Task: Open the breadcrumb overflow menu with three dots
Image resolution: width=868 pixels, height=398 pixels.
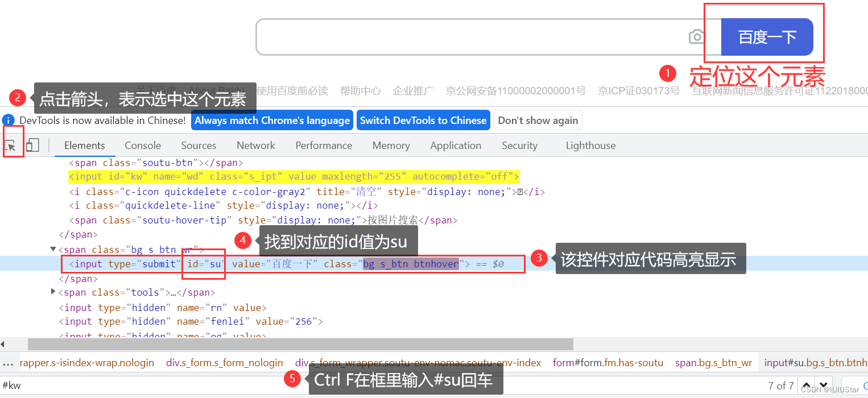Action: (8, 362)
